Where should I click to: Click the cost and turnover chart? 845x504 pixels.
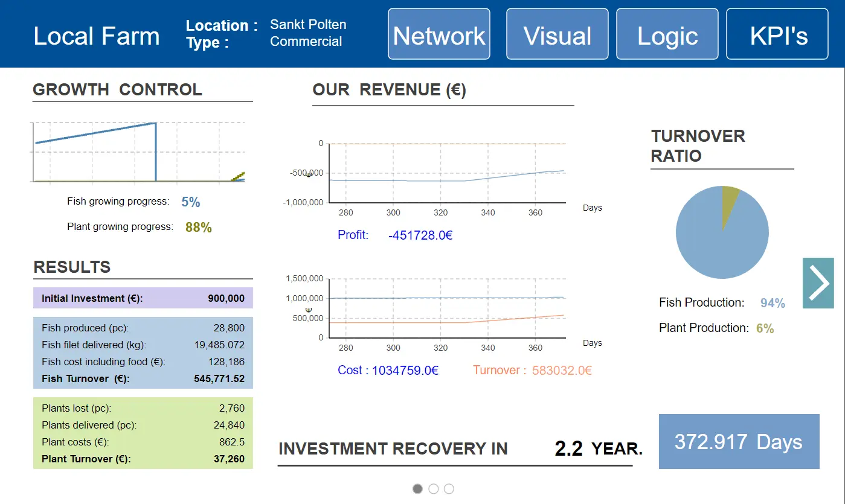coord(447,308)
